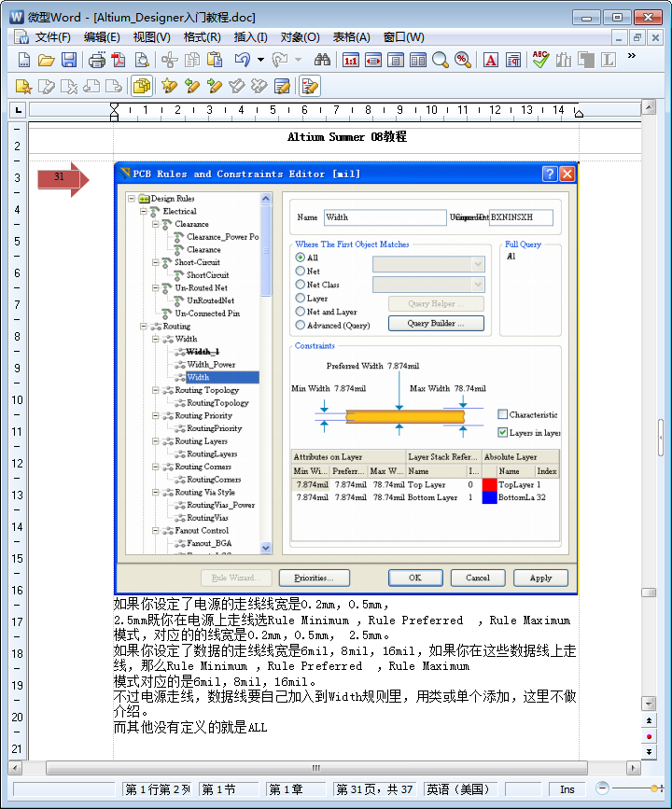
Task: Click the Apply button
Action: coord(541,578)
